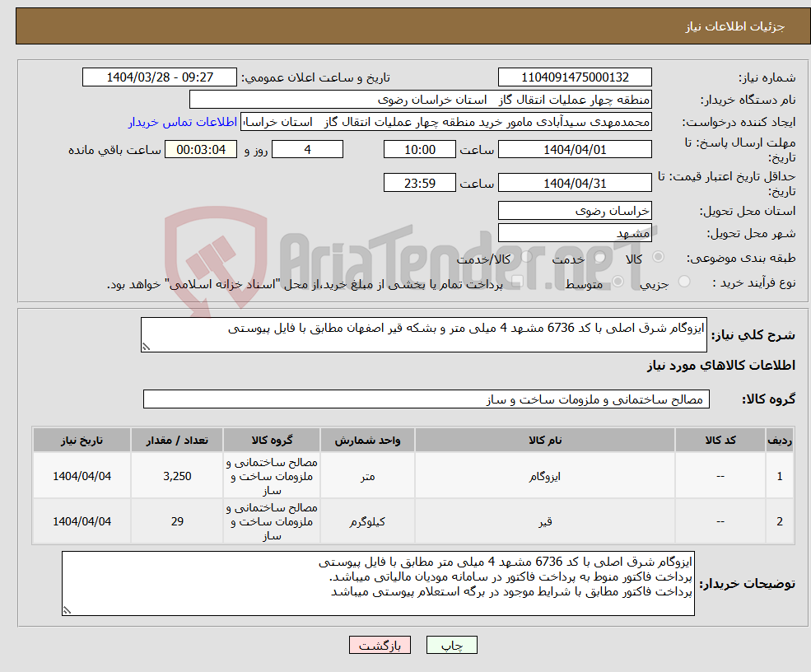
Task: Click the تعداد / مقدار column header
Action: pyautogui.click(x=177, y=441)
